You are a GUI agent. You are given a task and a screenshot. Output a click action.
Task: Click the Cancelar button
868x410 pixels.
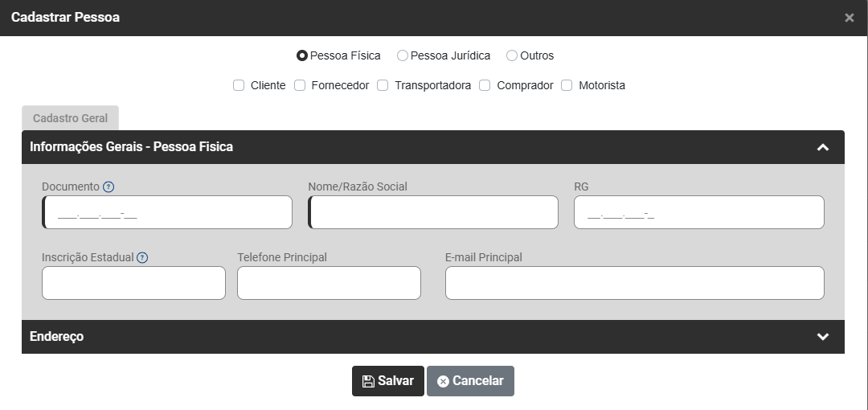click(470, 381)
